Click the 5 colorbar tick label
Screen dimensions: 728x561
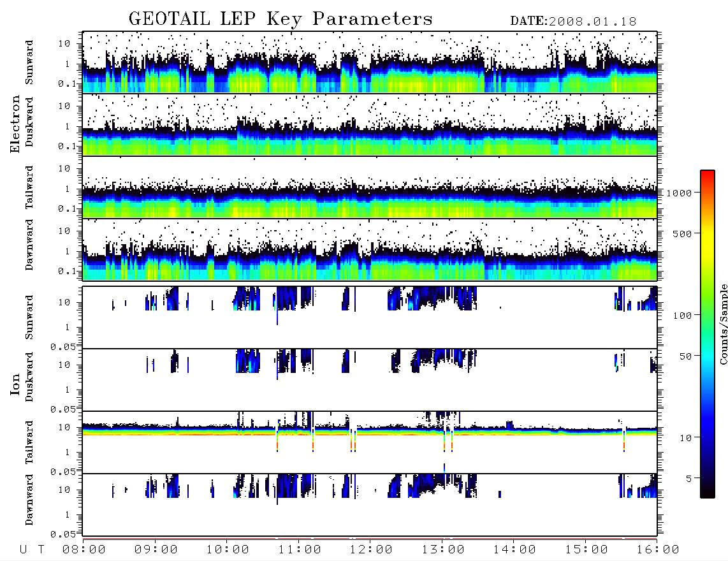[689, 479]
